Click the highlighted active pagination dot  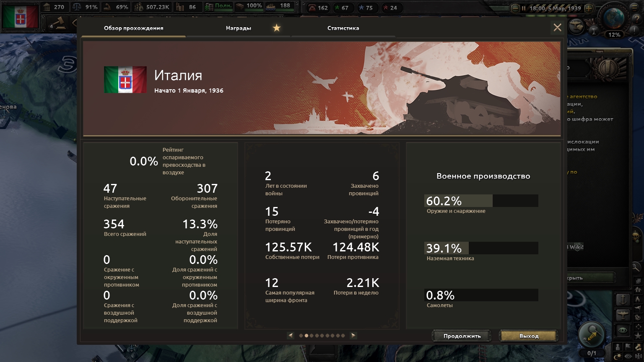[x=306, y=336]
